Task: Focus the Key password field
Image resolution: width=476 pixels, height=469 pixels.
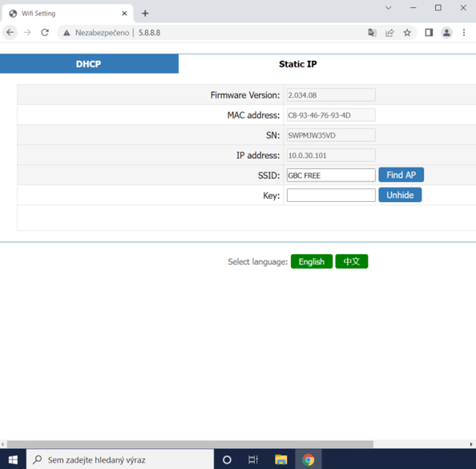Action: click(x=331, y=196)
